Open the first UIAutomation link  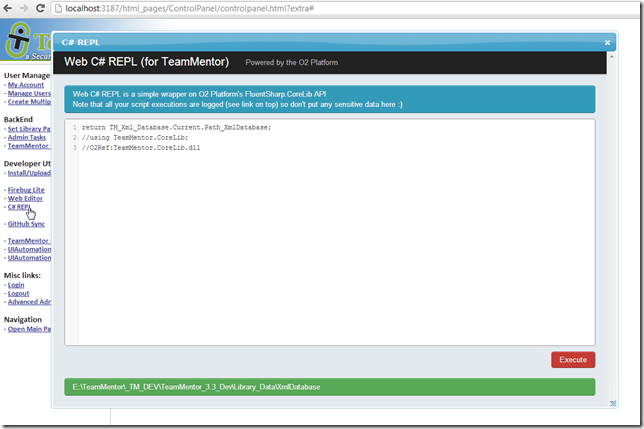29,250
